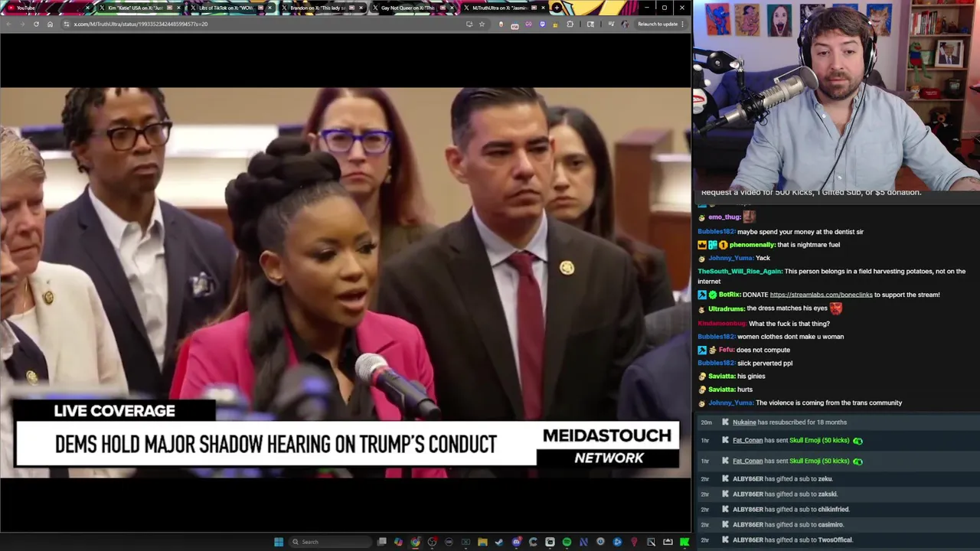The width and height of the screenshot is (980, 551).
Task: Open streamlabs.com/boneclinks donation link
Action: coord(821,295)
